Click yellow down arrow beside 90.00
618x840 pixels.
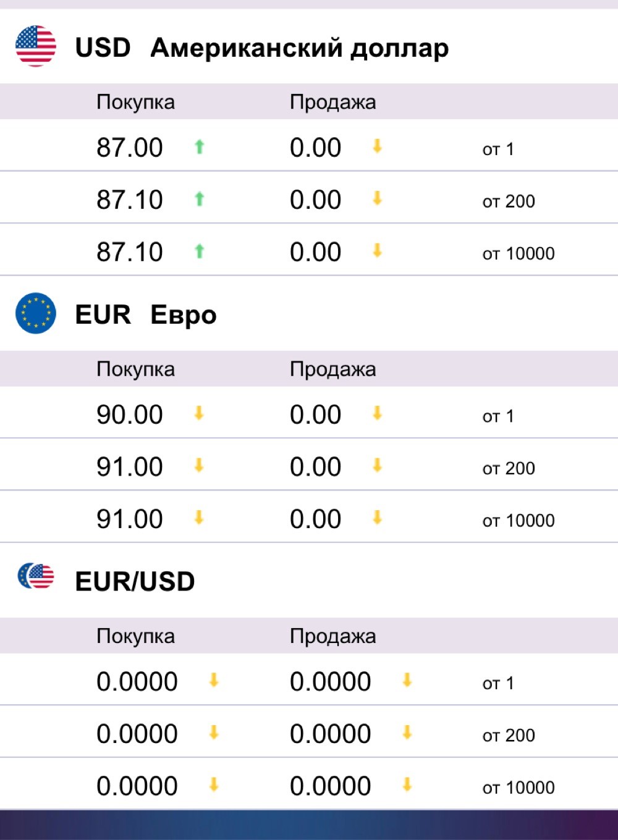(199, 413)
